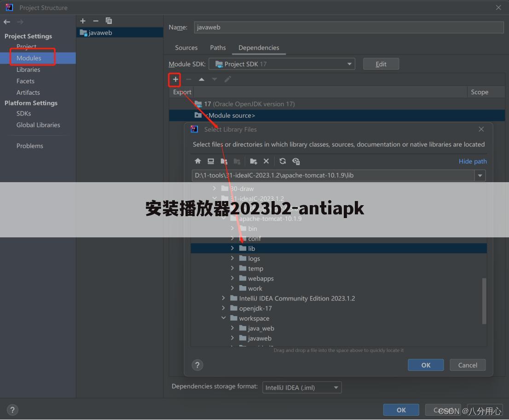
Task: Select the Module source dependency row
Action: point(337,115)
